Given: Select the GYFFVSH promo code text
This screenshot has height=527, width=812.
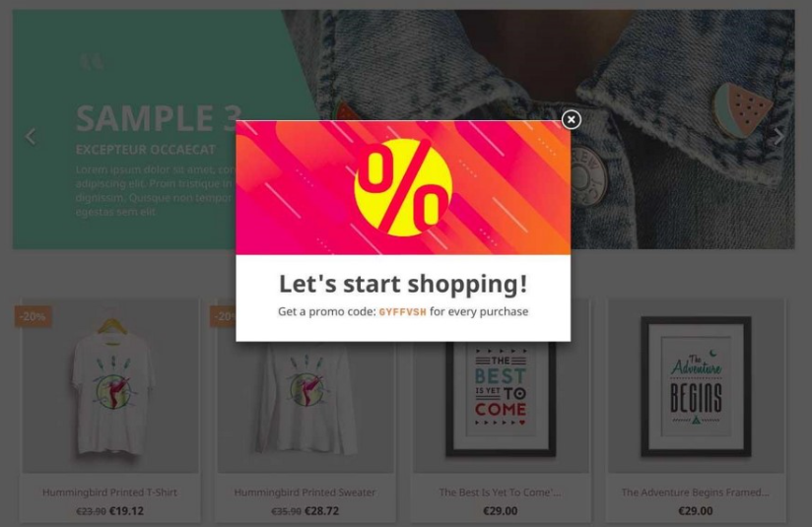Looking at the screenshot, I should [x=403, y=311].
